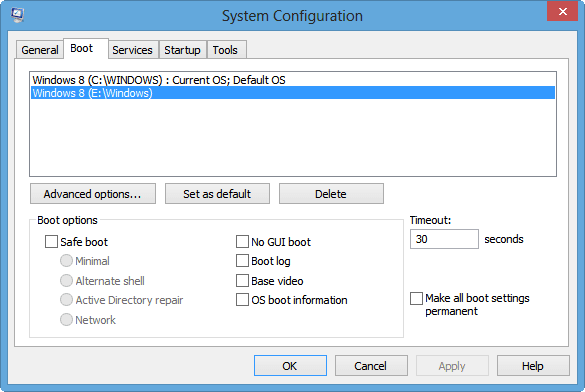This screenshot has height=392, width=585.
Task: Close the System Configuration window
Action: point(562,11)
